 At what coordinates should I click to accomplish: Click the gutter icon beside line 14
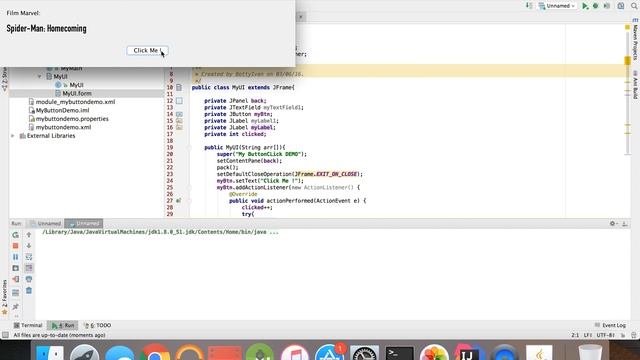(x=179, y=114)
